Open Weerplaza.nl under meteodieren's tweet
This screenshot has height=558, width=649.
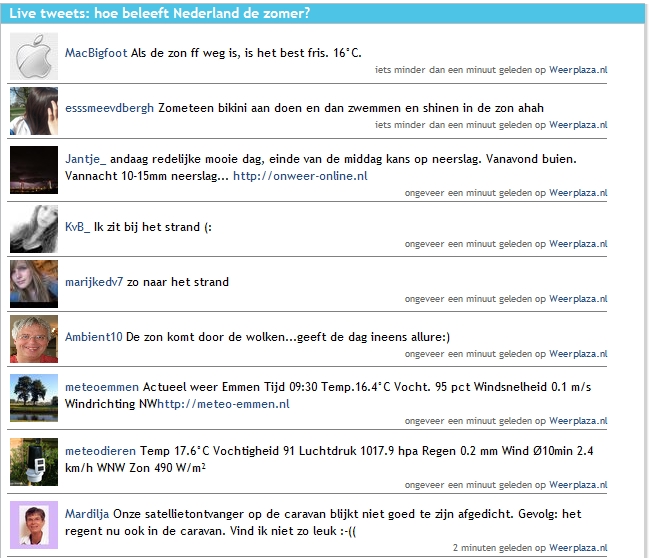point(578,485)
